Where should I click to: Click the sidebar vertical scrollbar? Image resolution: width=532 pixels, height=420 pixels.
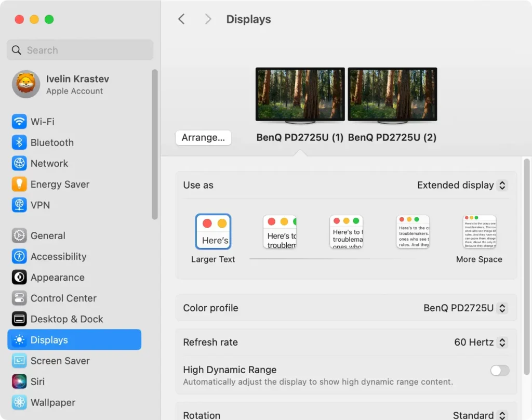point(155,145)
